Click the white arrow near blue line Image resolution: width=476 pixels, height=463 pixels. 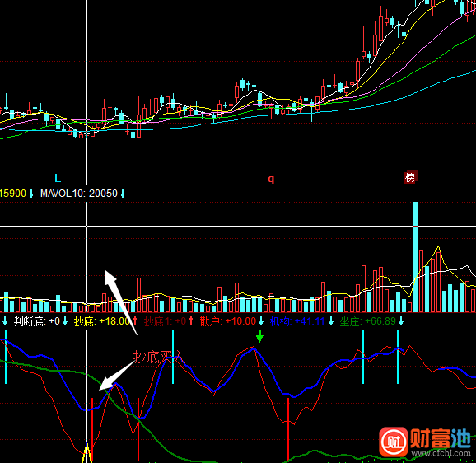(117, 376)
